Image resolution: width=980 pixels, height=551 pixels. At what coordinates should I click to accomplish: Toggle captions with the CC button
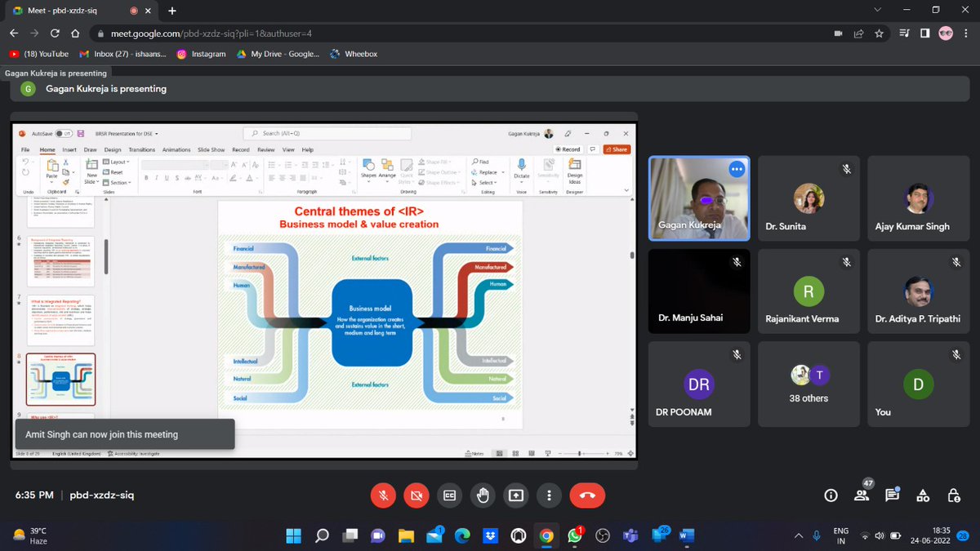point(449,495)
